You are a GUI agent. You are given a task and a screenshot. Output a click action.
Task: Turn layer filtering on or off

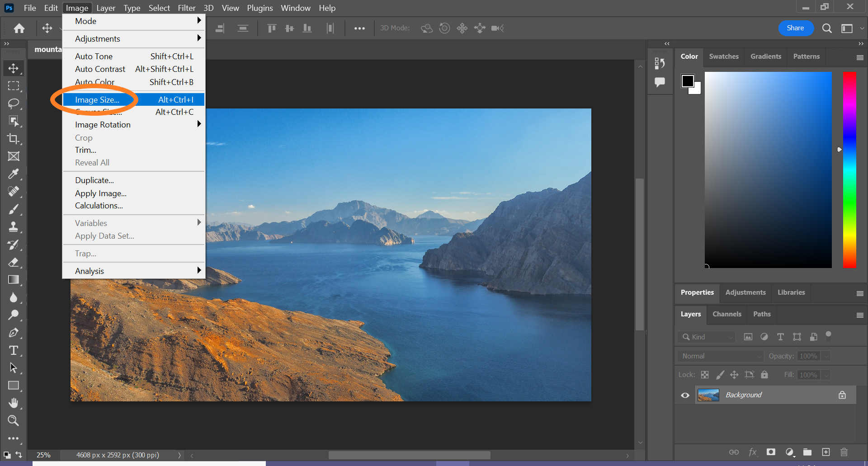coord(829,335)
